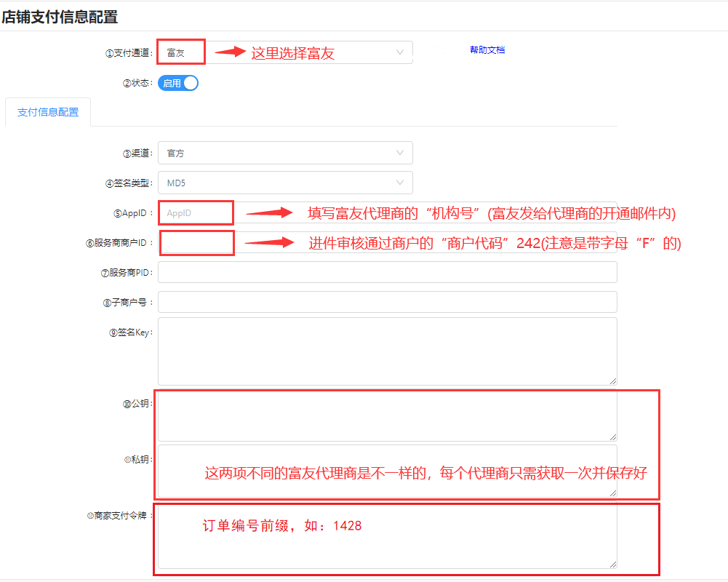Click inside the 私钥 text area

coord(387,471)
